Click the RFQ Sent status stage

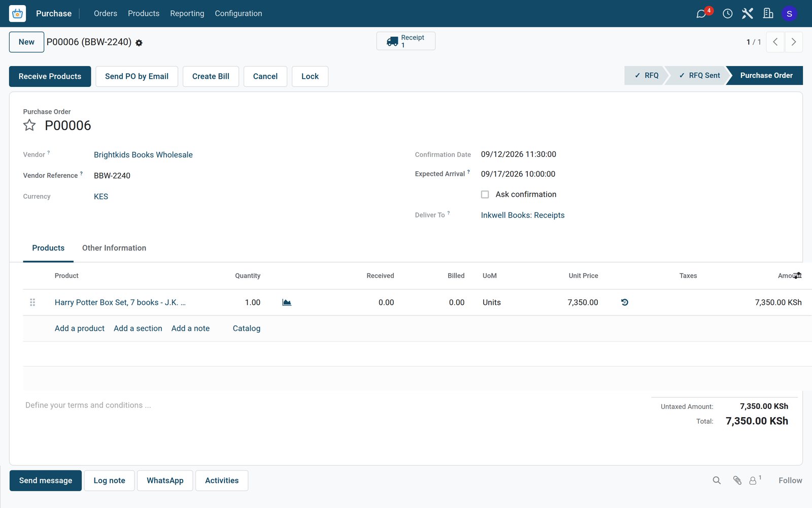point(699,75)
